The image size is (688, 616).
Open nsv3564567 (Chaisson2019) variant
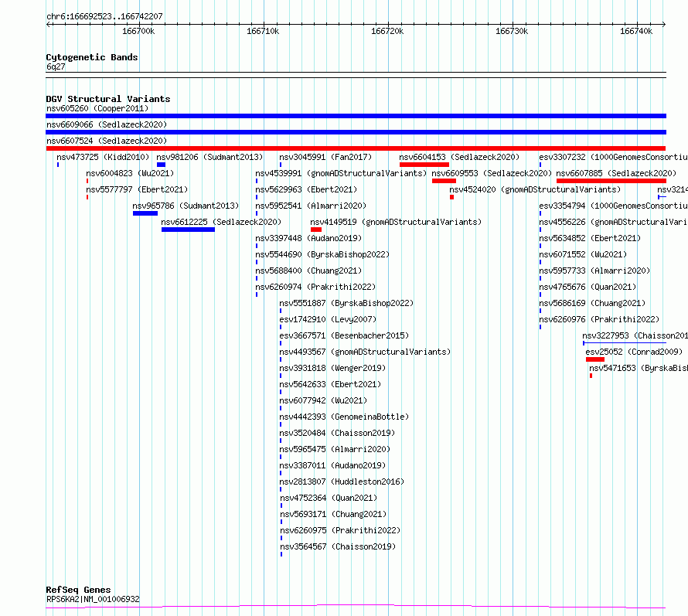point(338,546)
